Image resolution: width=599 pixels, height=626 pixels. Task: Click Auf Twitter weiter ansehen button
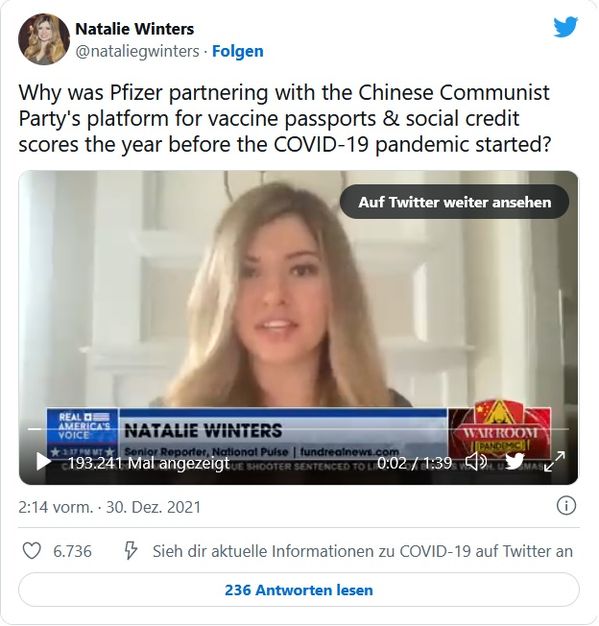tap(454, 202)
